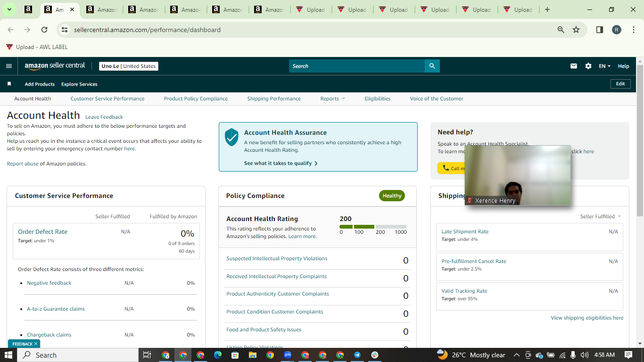The width and height of the screenshot is (644, 362).
Task: Open the Negative feedback metric link
Action: click(49, 283)
